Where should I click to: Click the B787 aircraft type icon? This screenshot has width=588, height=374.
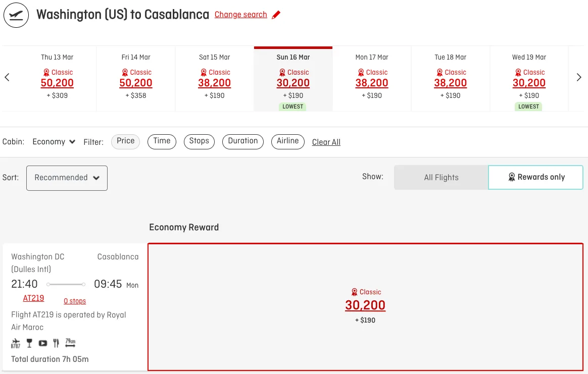tap(16, 343)
